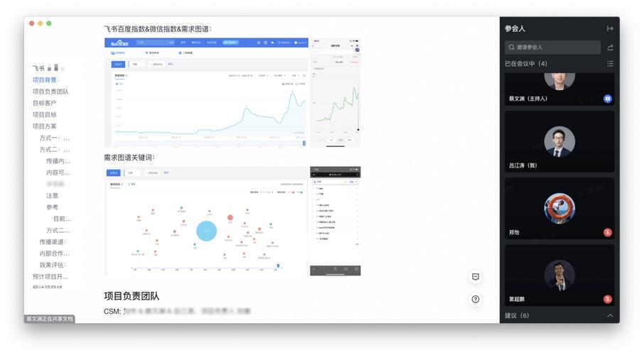Go to 预计项目开… outline entry
This screenshot has width=644, height=355.
pos(50,277)
